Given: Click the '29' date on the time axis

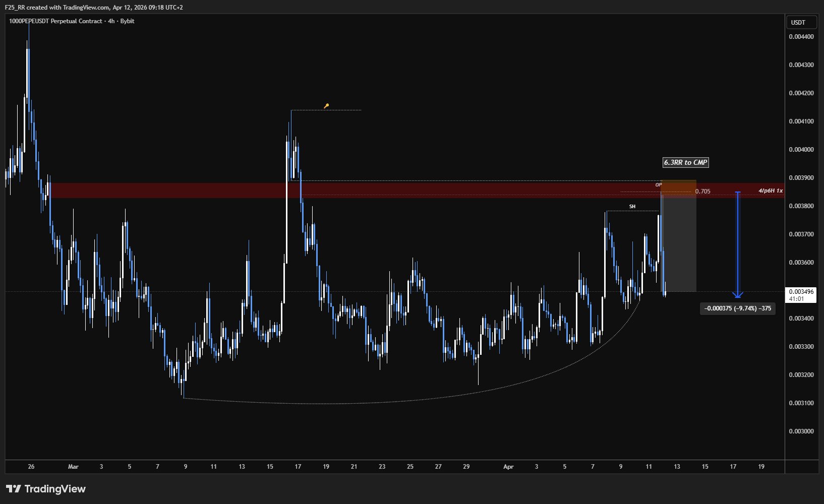Looking at the screenshot, I should pos(466,467).
